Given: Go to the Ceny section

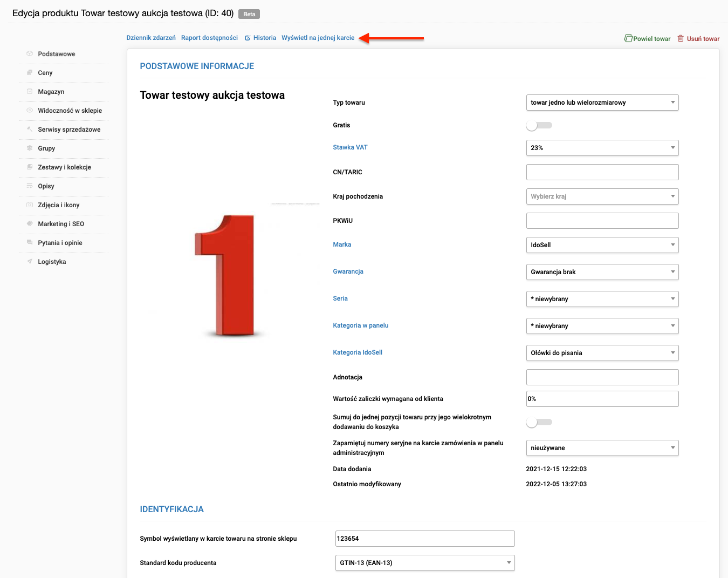Looking at the screenshot, I should tap(45, 73).
